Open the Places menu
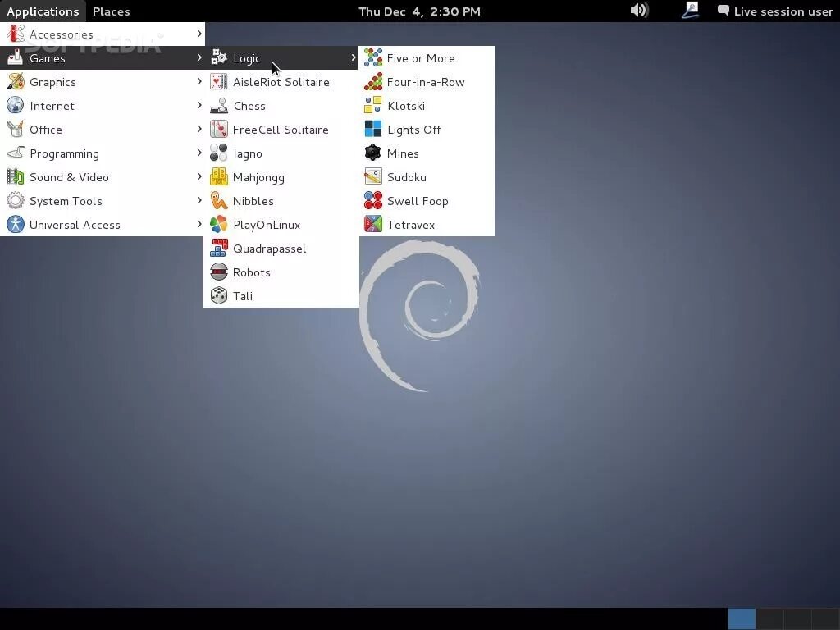The image size is (840, 630). 111,11
